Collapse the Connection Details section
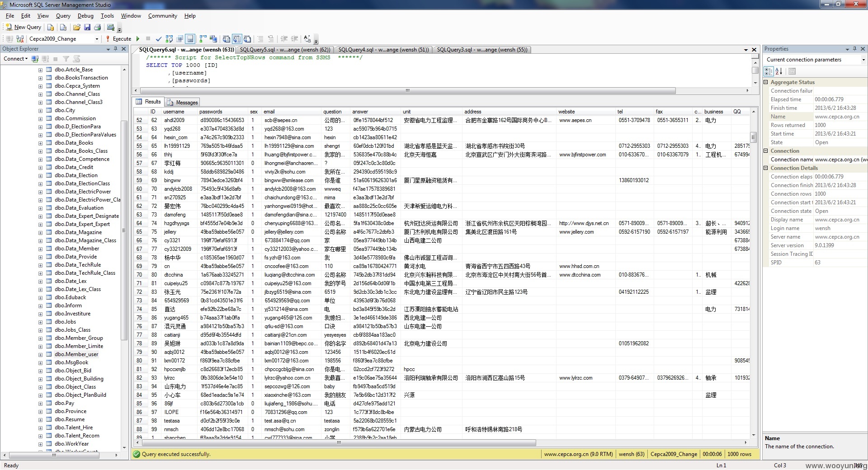This screenshot has width=868, height=470. click(766, 168)
